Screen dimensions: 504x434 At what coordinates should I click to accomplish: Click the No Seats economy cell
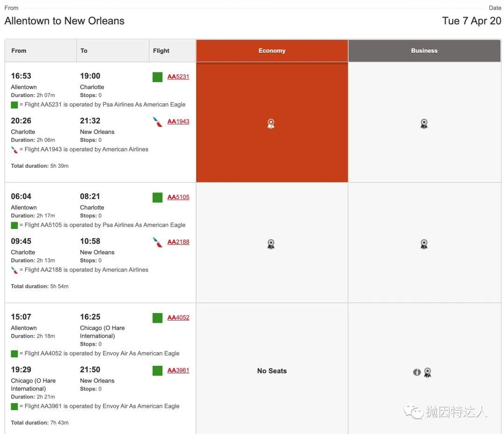pos(272,371)
